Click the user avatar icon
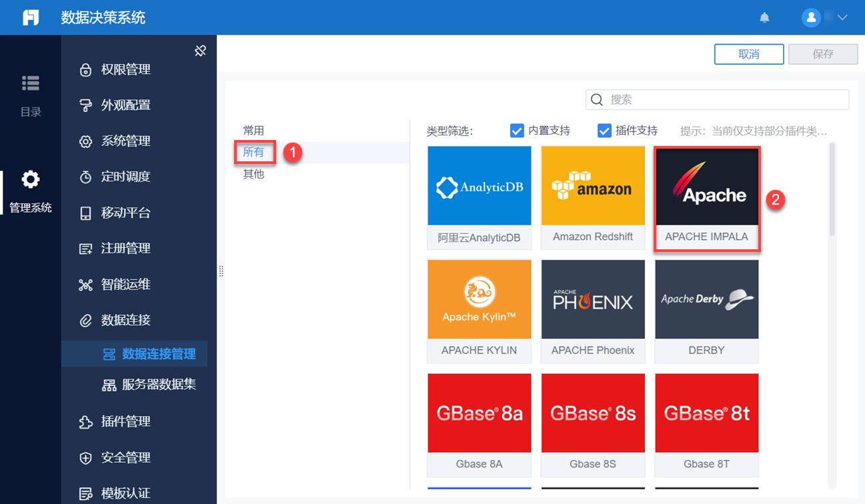The image size is (865, 504). click(811, 18)
